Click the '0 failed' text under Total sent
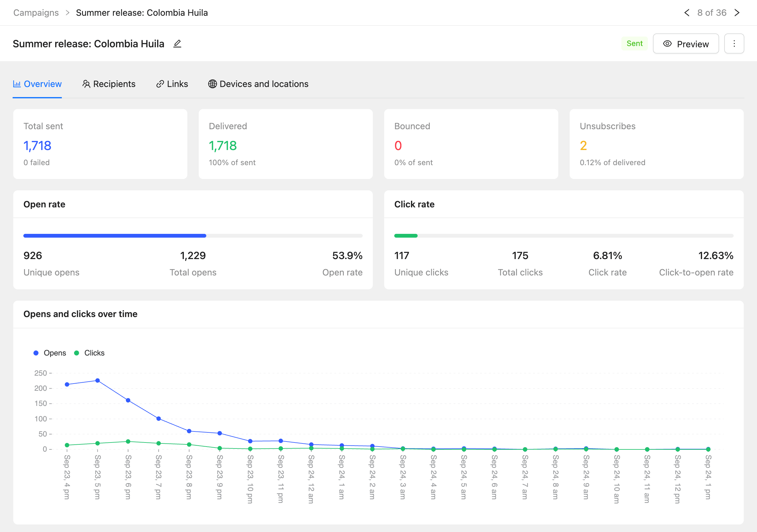757x532 pixels. point(37,162)
